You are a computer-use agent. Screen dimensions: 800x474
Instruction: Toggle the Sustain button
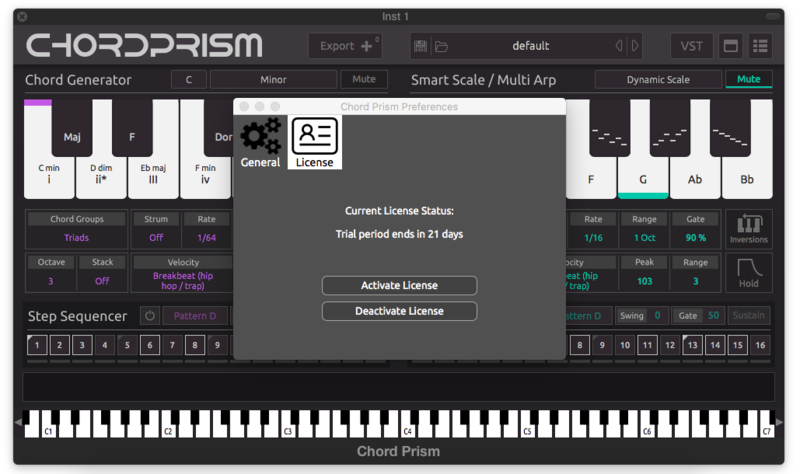pos(748,315)
